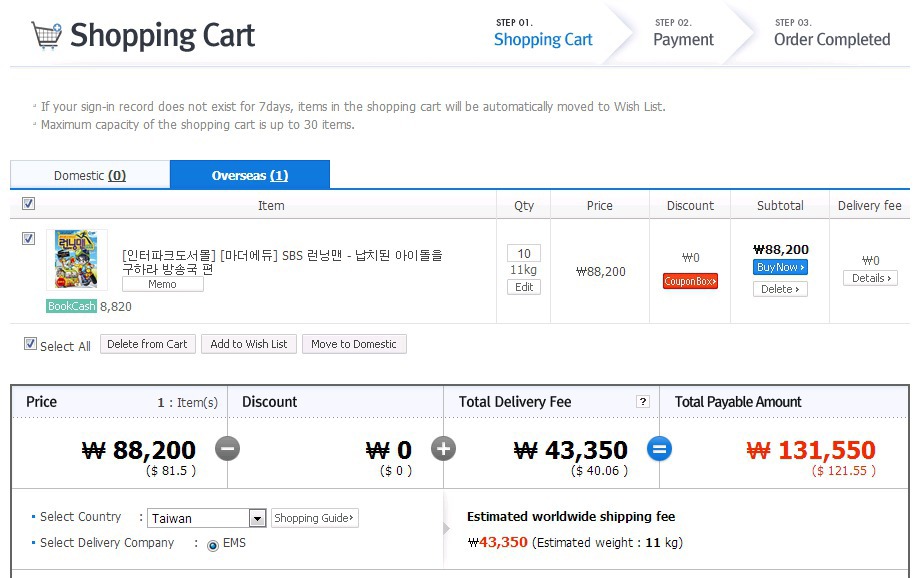Click the minus circle icon before Discount
The height and width of the screenshot is (578, 918).
(x=227, y=449)
